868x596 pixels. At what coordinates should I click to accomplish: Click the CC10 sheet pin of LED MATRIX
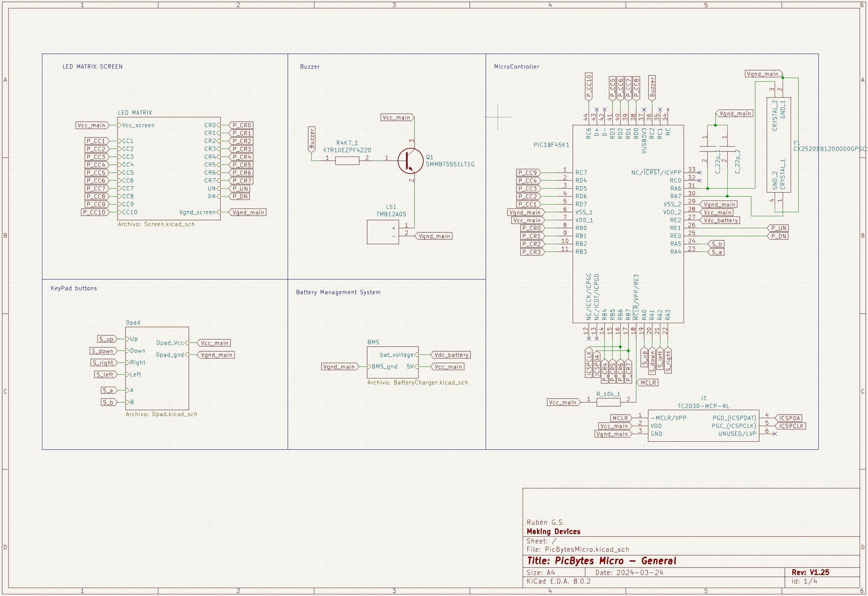click(x=127, y=213)
